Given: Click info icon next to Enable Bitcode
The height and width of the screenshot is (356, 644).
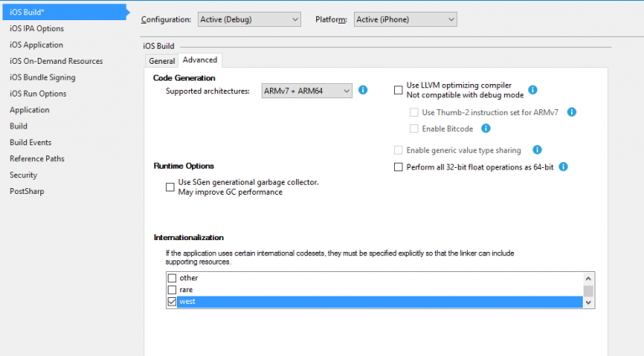Looking at the screenshot, I should [x=486, y=128].
